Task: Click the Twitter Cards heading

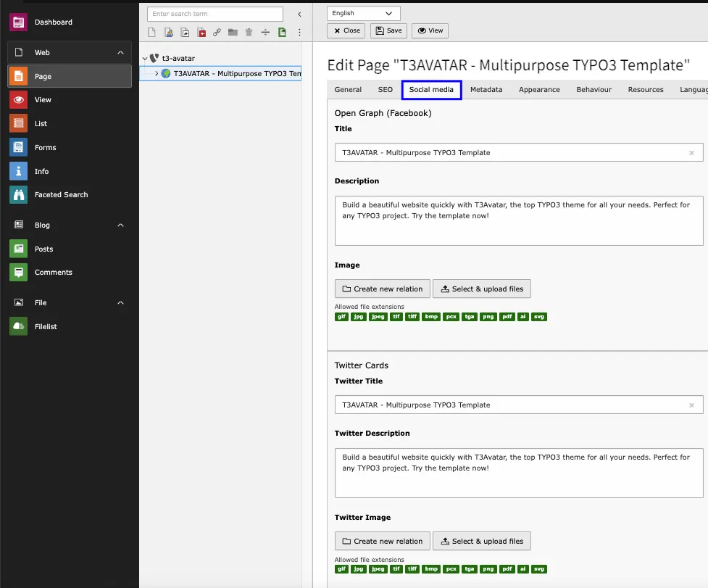Action: 361,365
